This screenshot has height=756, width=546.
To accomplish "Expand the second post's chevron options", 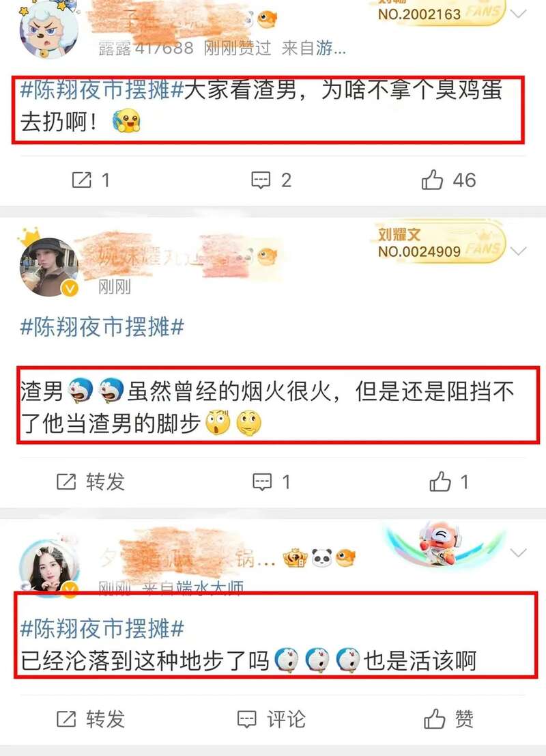I will [x=518, y=251].
